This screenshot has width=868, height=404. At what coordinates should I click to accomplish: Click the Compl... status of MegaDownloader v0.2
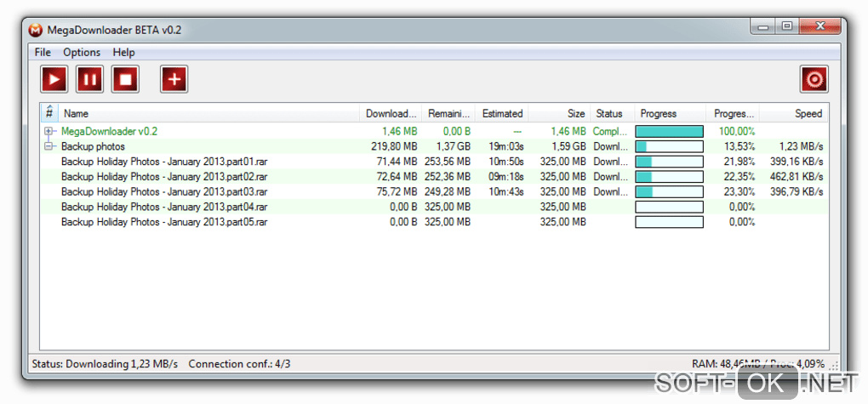point(611,132)
